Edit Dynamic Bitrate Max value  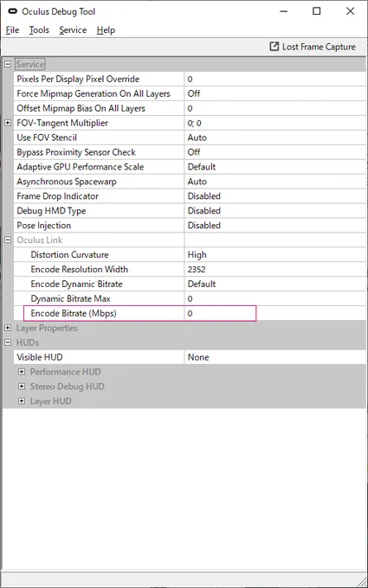(x=274, y=298)
